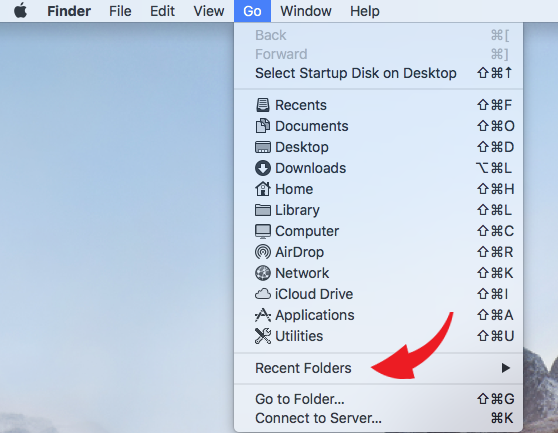Viewport: 558px width, 433px height.
Task: Click the Network globe icon
Action: (263, 273)
